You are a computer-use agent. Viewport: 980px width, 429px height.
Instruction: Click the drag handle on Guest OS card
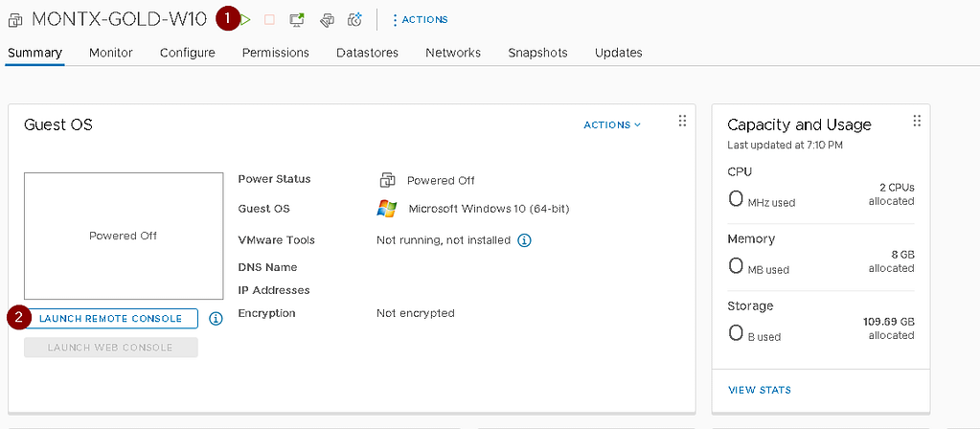pyautogui.click(x=682, y=121)
